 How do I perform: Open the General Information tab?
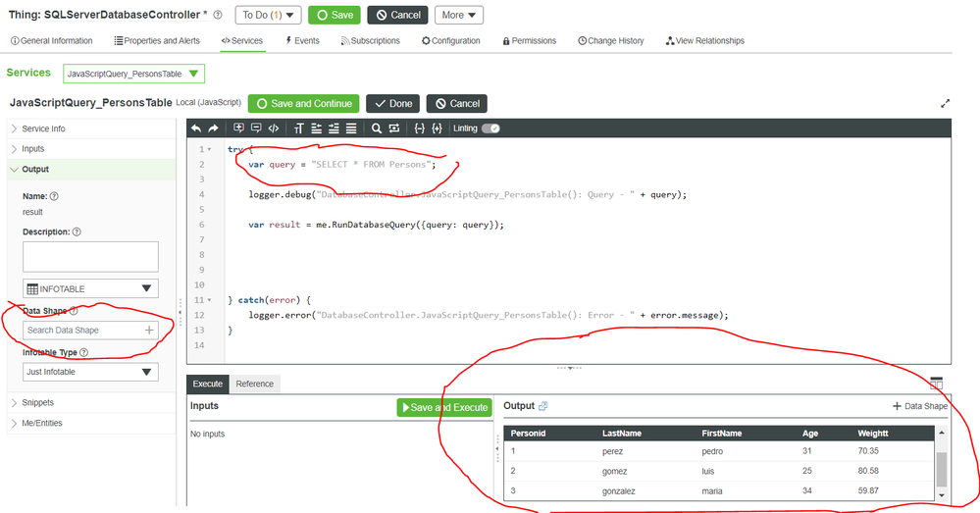(52, 40)
